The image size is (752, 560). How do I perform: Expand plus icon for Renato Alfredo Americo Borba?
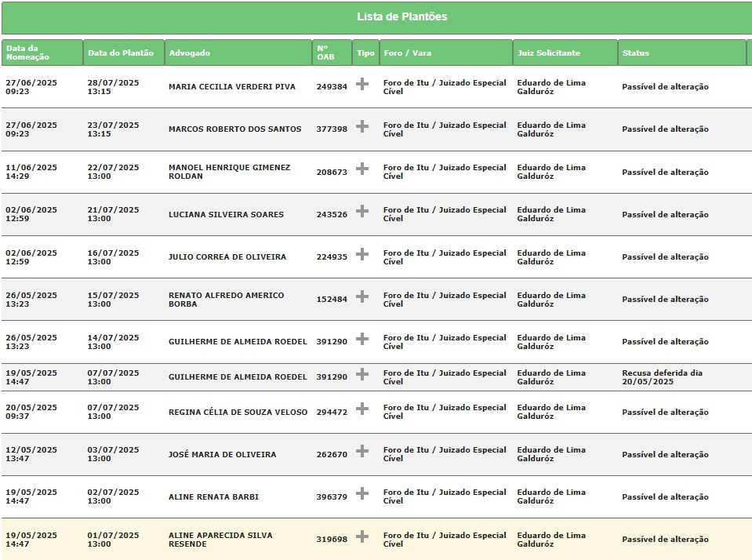pyautogui.click(x=362, y=296)
